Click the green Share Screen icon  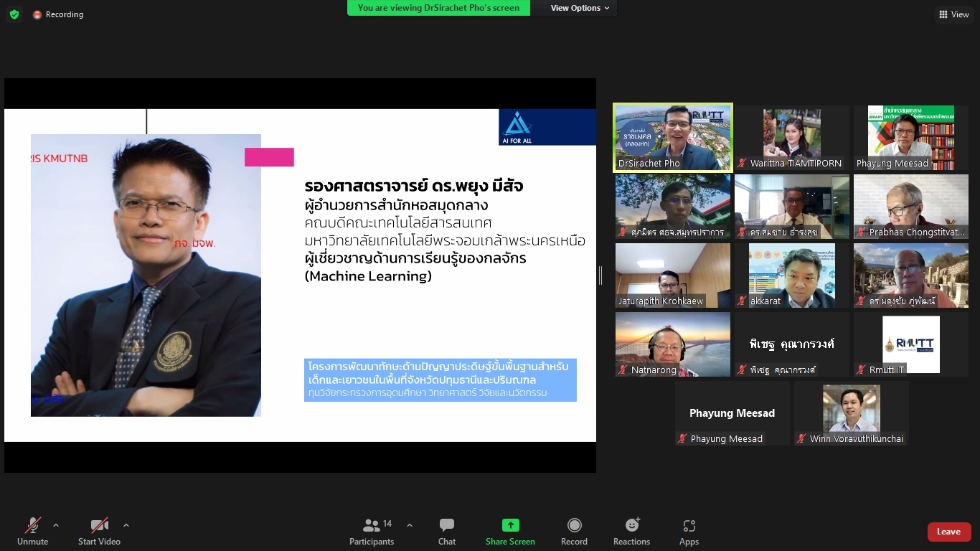[510, 525]
